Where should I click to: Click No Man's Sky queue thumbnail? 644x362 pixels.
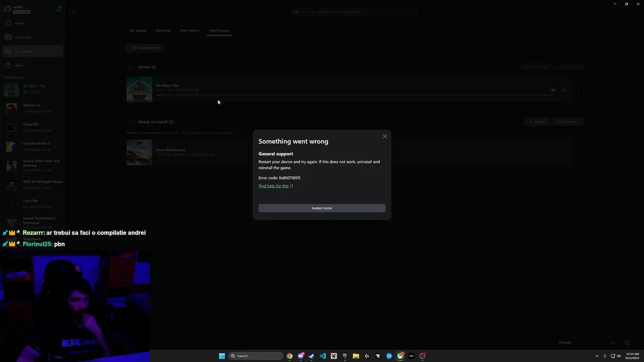pos(139,89)
